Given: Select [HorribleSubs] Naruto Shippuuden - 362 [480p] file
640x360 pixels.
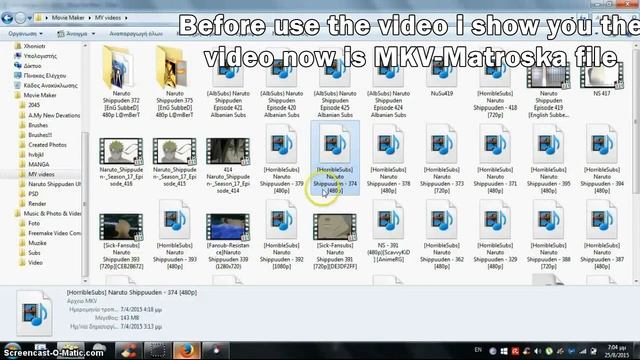Looking at the screenshot, I should [x=442, y=235].
